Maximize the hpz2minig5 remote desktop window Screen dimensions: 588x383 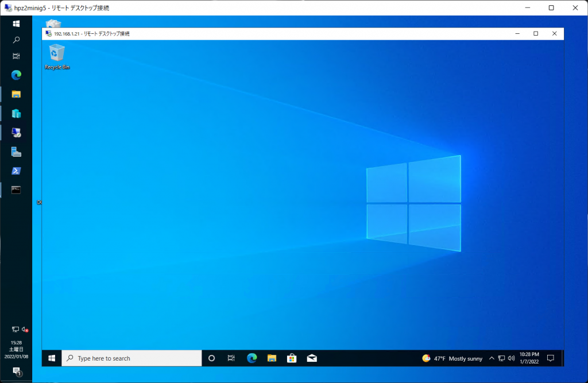pyautogui.click(x=551, y=7)
